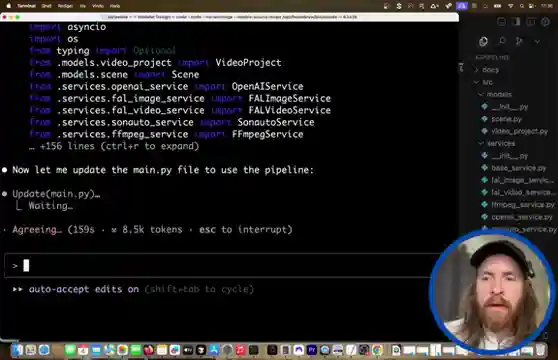Click the bell icon in editor sidebar header
Viewport: 558px width, 360px height.
pyautogui.click(x=502, y=41)
